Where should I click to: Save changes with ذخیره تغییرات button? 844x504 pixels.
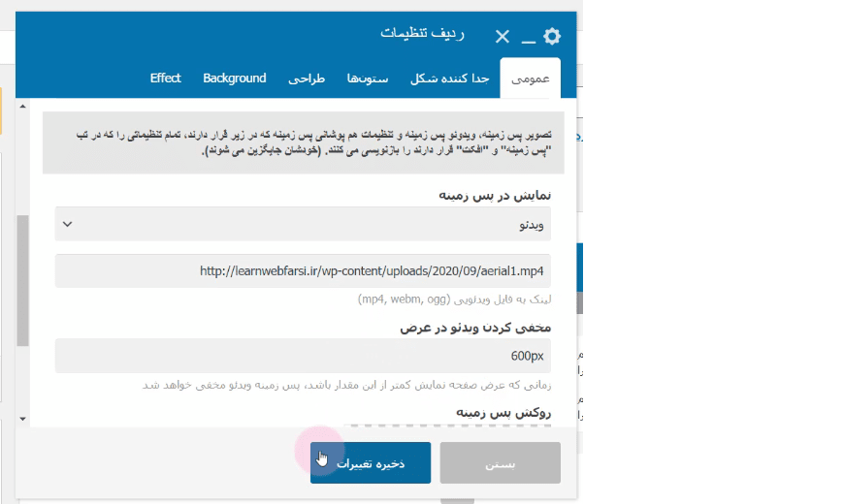371,463
